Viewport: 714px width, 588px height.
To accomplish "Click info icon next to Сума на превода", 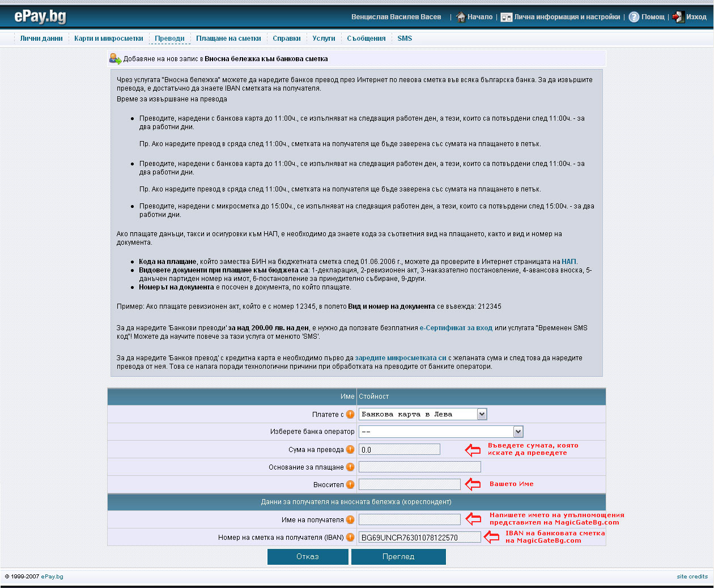I will pos(350,449).
